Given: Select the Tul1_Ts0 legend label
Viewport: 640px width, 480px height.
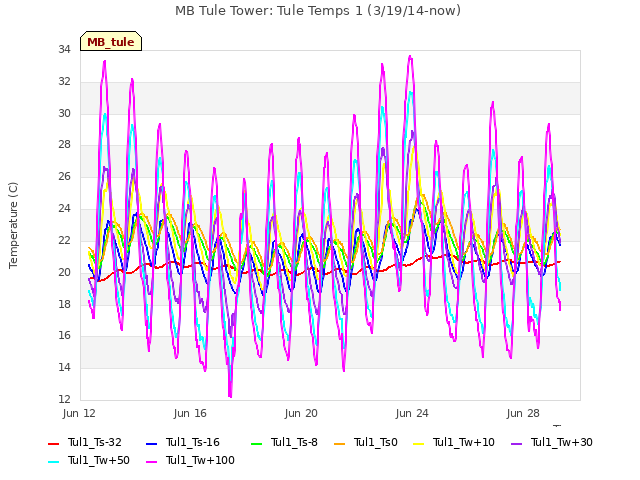Looking at the screenshot, I should point(376,442).
